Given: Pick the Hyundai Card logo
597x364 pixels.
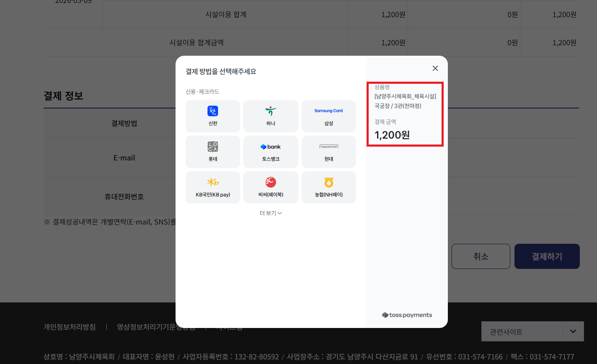Looking at the screenshot, I should 328,147.
